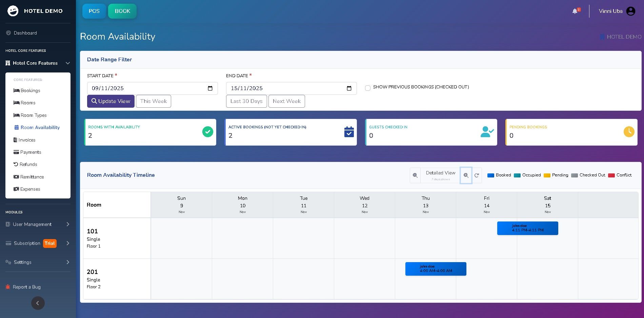Open Room Types in the sidebar

(34, 115)
